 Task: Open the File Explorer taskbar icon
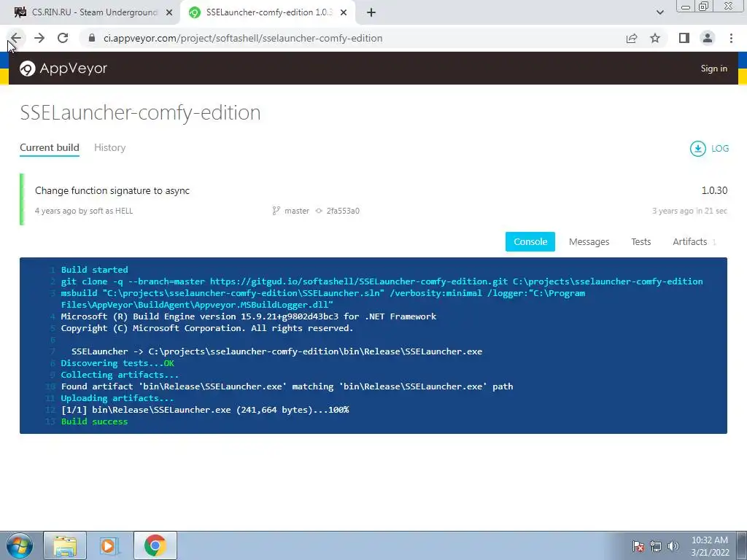[65, 545]
